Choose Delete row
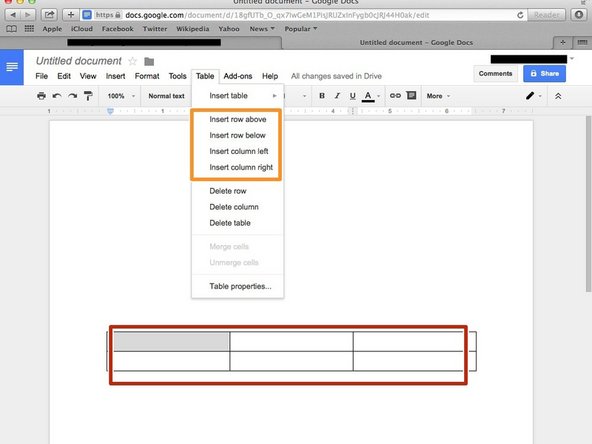 [237, 191]
